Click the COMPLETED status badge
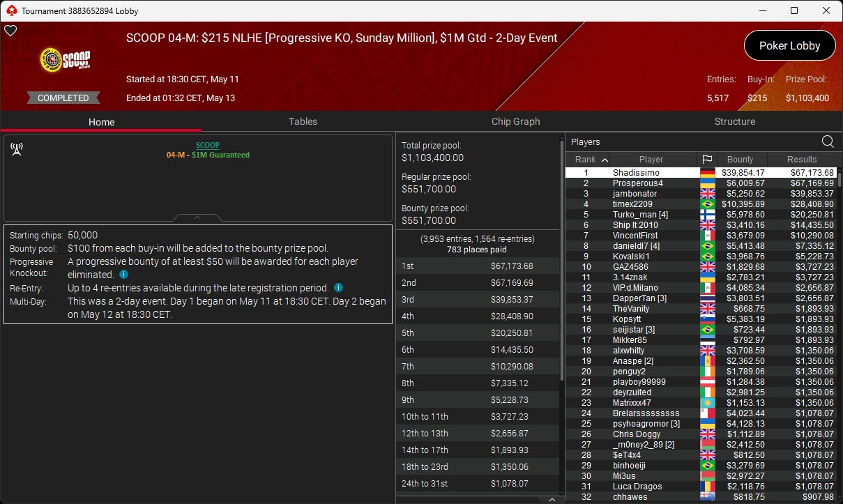The image size is (843, 504). tap(63, 98)
